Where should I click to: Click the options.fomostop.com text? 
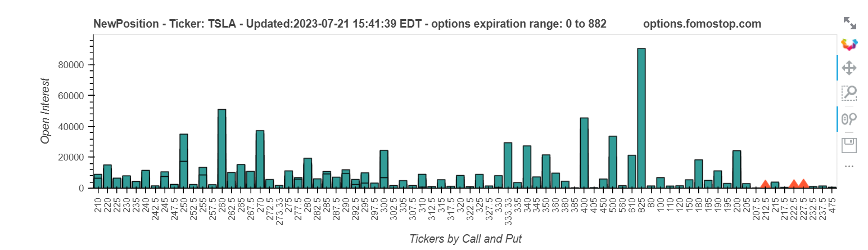coord(702,24)
